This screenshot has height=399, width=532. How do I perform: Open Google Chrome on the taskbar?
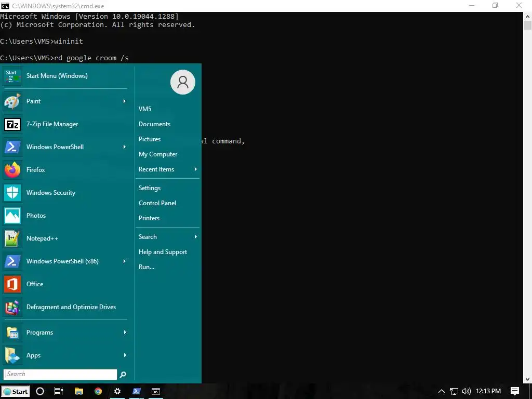98,391
